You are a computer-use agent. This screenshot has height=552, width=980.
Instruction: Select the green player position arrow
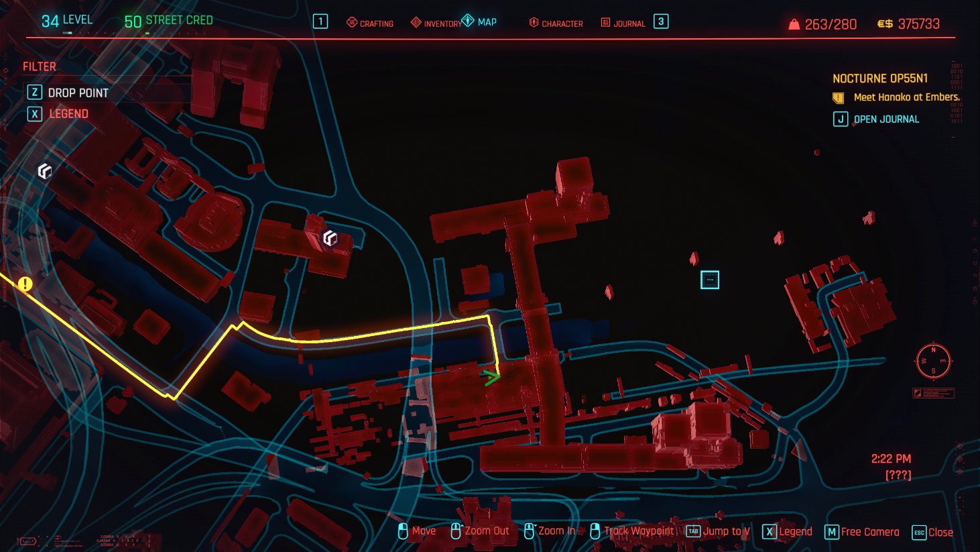pyautogui.click(x=491, y=378)
